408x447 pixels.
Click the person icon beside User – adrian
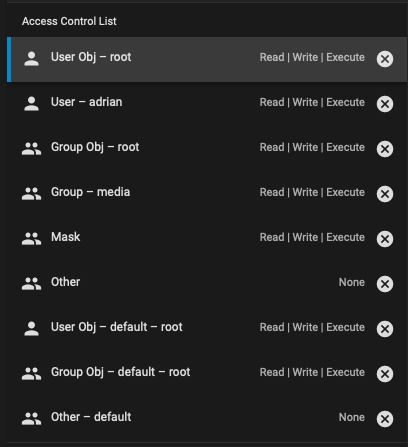pyautogui.click(x=32, y=104)
